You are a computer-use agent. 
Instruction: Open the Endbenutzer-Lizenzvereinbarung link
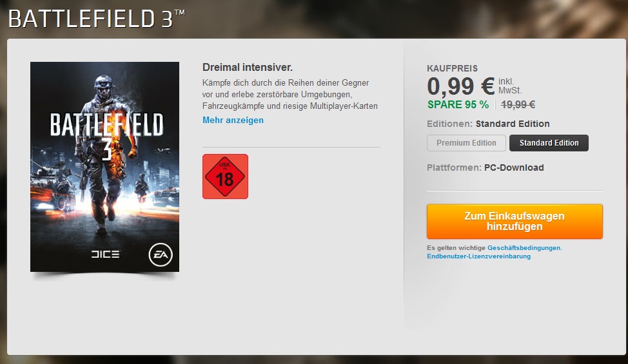478,256
